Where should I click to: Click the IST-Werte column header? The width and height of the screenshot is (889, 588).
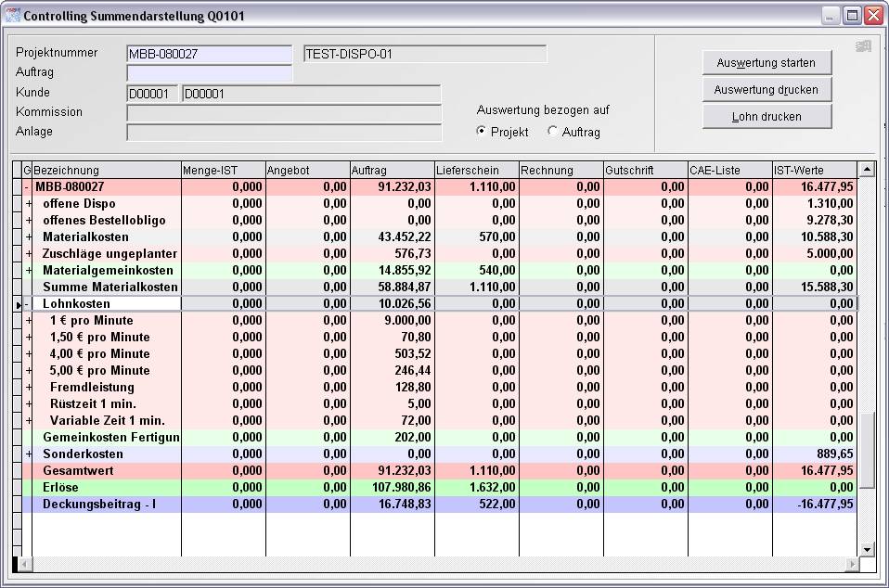pos(814,171)
